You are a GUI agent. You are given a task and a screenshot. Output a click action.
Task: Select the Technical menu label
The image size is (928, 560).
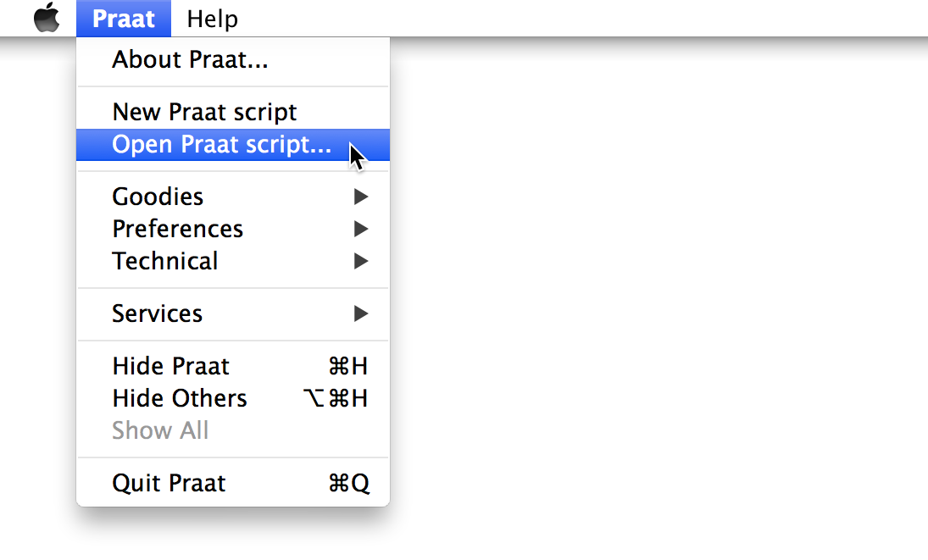[165, 261]
